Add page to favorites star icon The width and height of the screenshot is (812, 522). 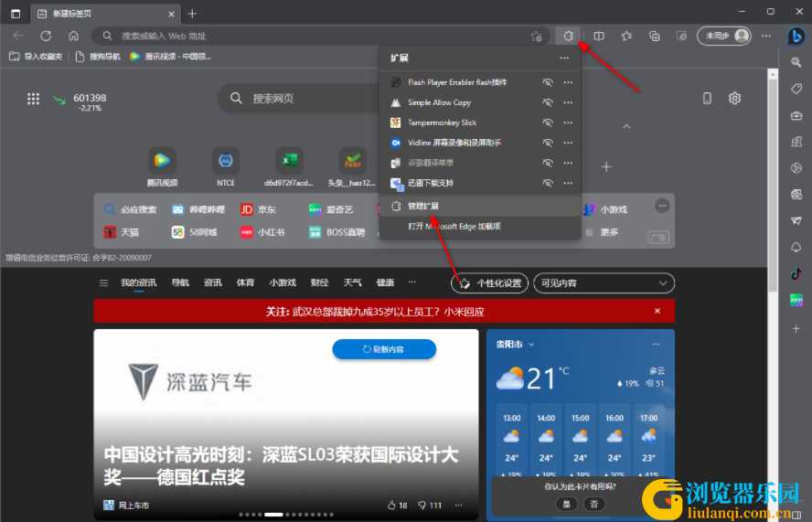[537, 36]
